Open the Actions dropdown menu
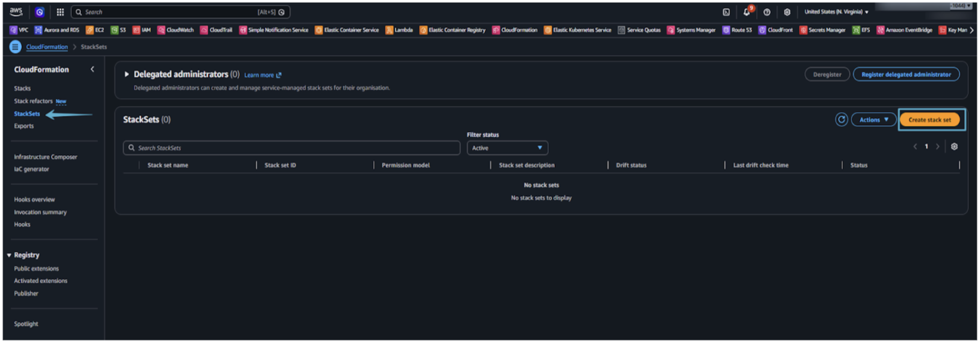The width and height of the screenshot is (980, 343). point(873,120)
